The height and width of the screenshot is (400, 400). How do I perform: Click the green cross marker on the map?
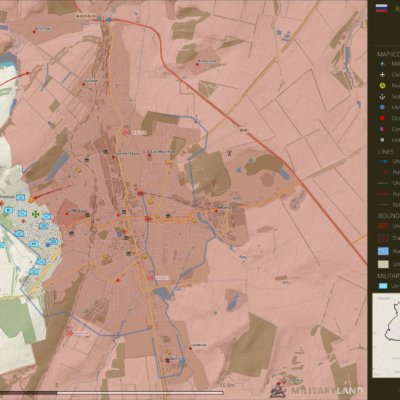pos(35,214)
